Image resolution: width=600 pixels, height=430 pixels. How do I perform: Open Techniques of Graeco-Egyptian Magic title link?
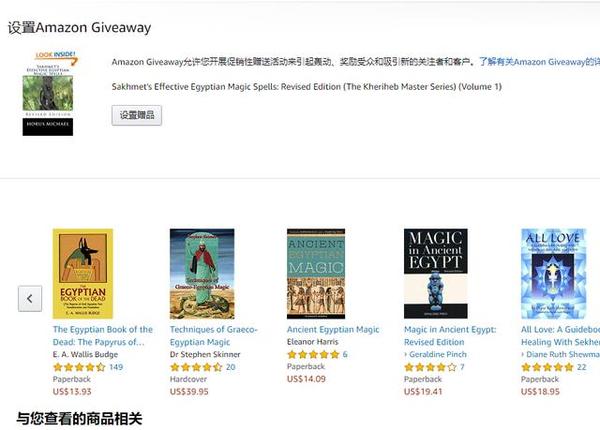(x=214, y=336)
